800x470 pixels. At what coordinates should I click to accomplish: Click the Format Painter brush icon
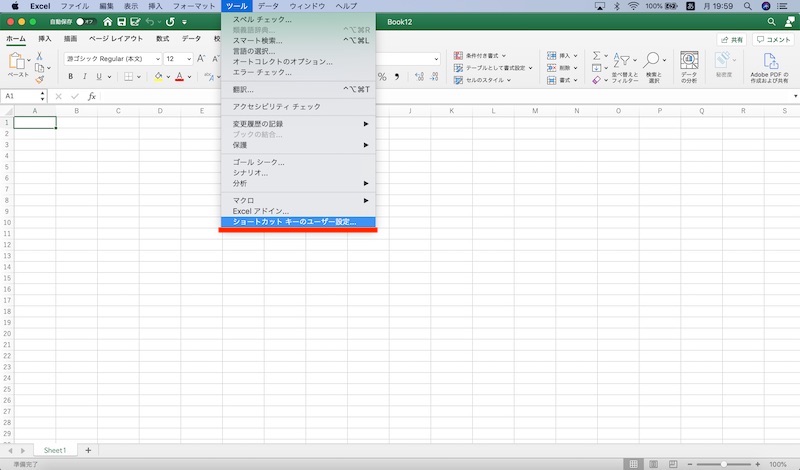point(39,79)
